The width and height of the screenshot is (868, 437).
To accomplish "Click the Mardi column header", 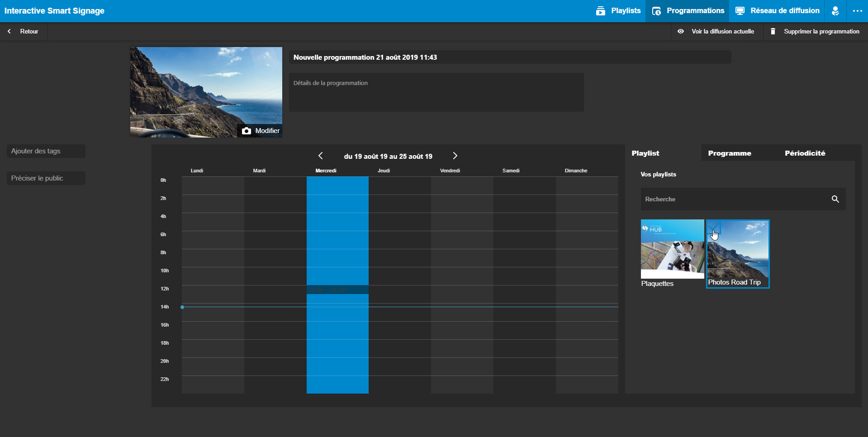I will pyautogui.click(x=259, y=171).
